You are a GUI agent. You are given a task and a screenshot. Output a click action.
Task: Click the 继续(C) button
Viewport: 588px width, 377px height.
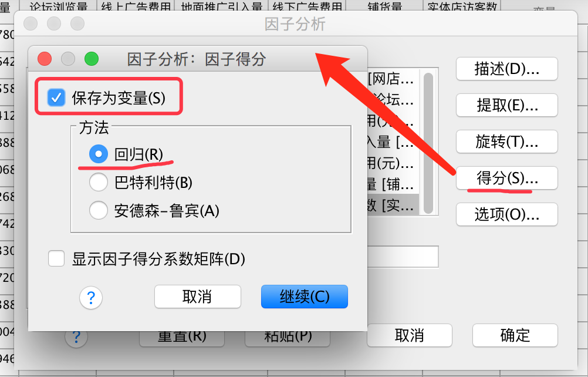305,297
